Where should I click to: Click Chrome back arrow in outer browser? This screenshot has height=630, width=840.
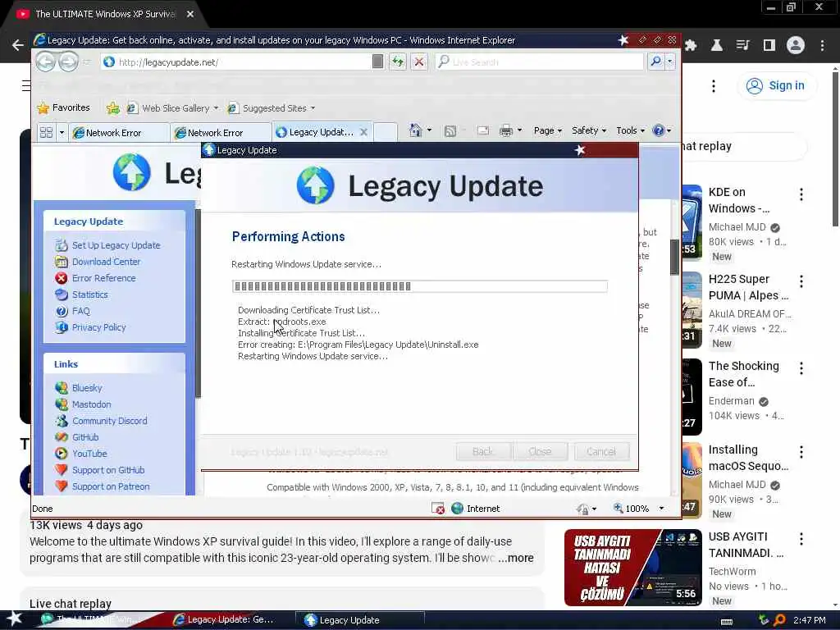(x=18, y=45)
